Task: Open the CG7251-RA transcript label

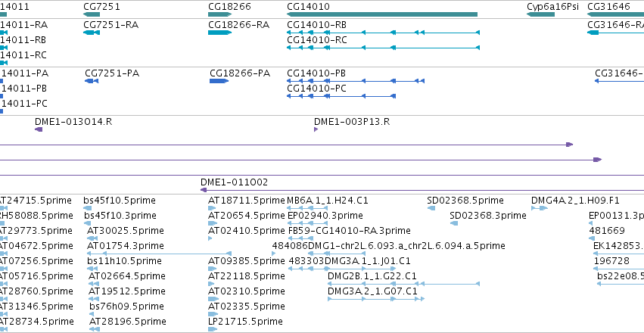Action: [x=111, y=25]
